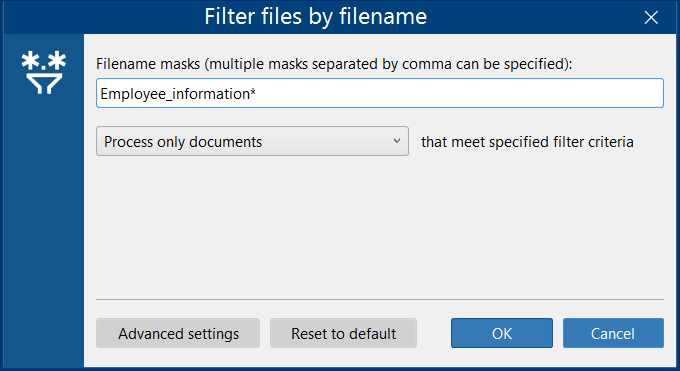Click the wildcard filter funnel icon
The image size is (680, 371).
44,72
